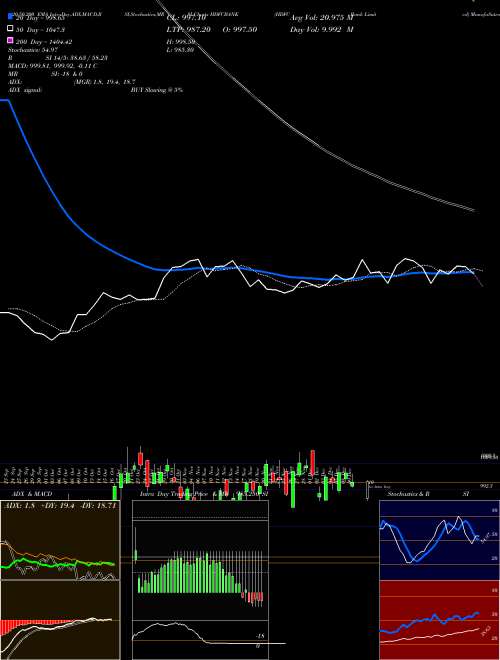Click the 'ADX & MACD' panel title

(32, 494)
